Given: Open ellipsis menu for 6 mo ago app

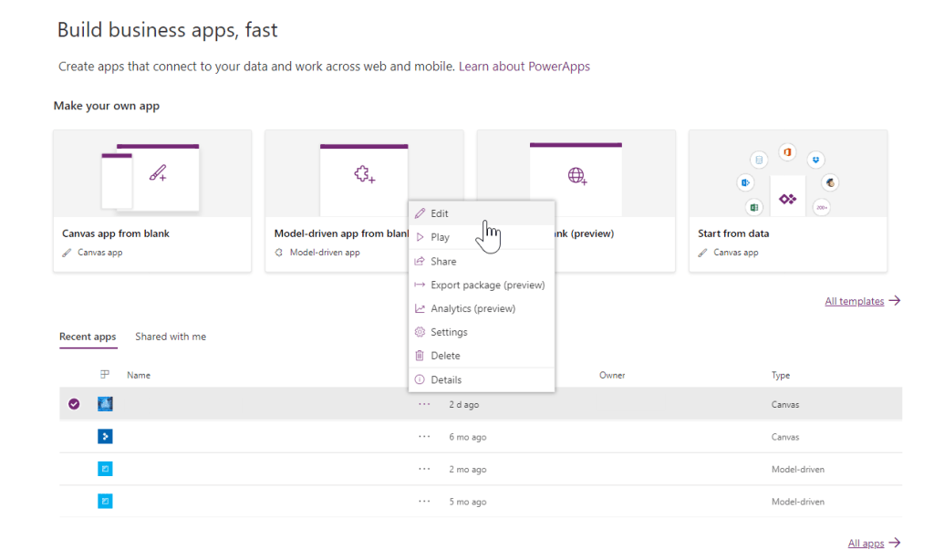Looking at the screenshot, I should [x=424, y=437].
